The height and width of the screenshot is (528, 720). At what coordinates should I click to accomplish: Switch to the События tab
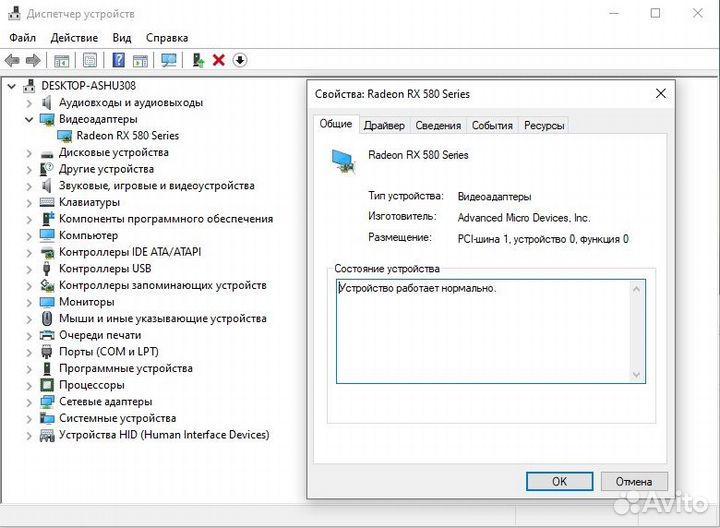492,125
